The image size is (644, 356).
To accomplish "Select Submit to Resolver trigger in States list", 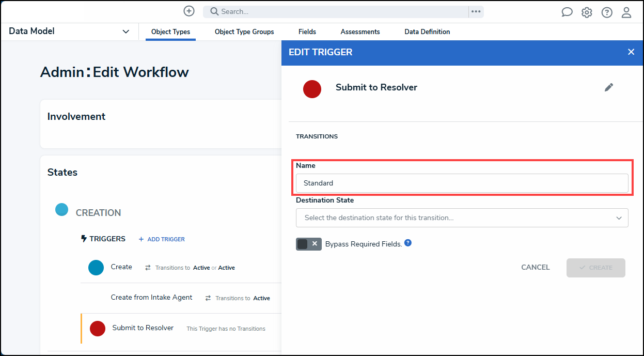I will click(x=143, y=328).
